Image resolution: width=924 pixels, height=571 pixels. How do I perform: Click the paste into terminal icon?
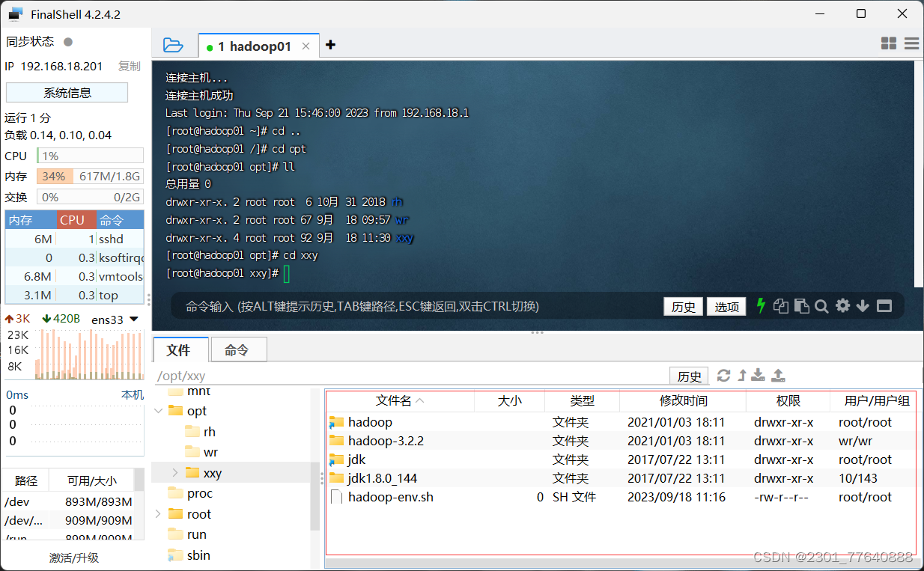[x=801, y=305]
